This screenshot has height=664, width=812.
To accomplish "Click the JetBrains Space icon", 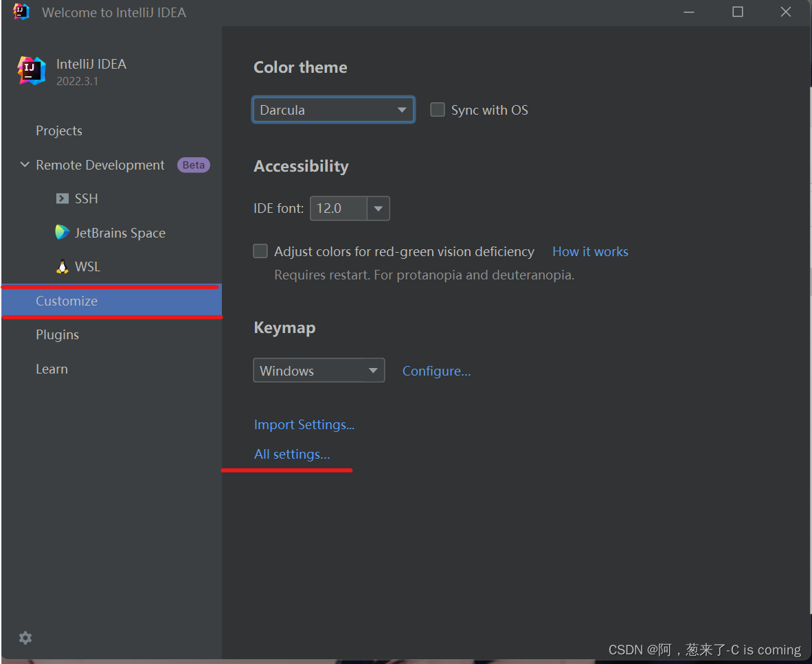I will (62, 232).
